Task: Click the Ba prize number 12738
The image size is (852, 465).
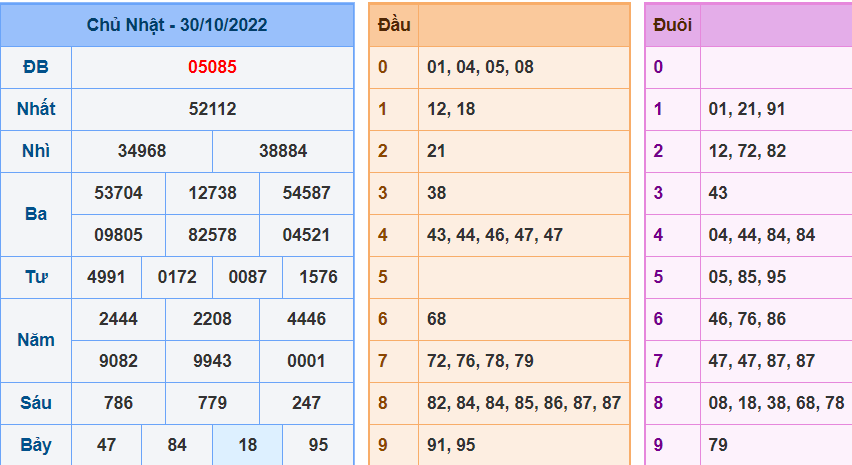Action: [212, 193]
